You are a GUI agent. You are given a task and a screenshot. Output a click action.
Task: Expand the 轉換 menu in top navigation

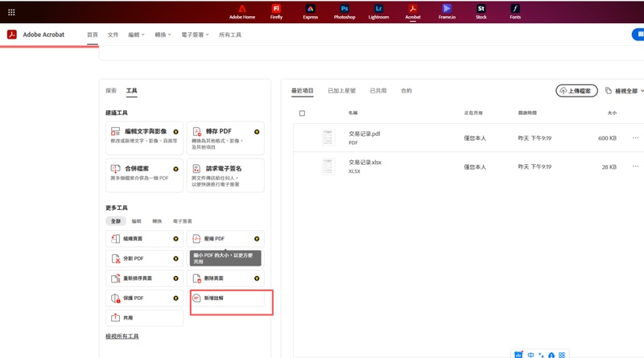(163, 35)
